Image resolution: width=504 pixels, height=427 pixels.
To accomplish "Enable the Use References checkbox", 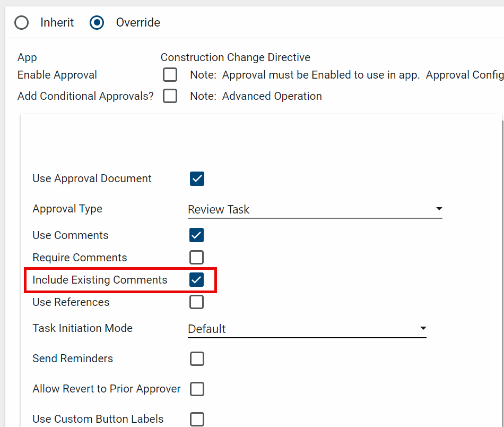I will tap(197, 302).
